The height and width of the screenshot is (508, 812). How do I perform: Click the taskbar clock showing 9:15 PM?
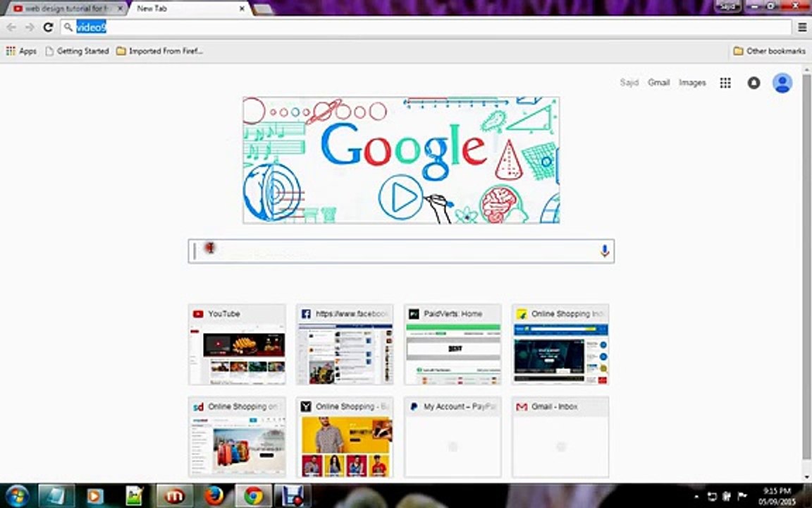pyautogui.click(x=777, y=496)
